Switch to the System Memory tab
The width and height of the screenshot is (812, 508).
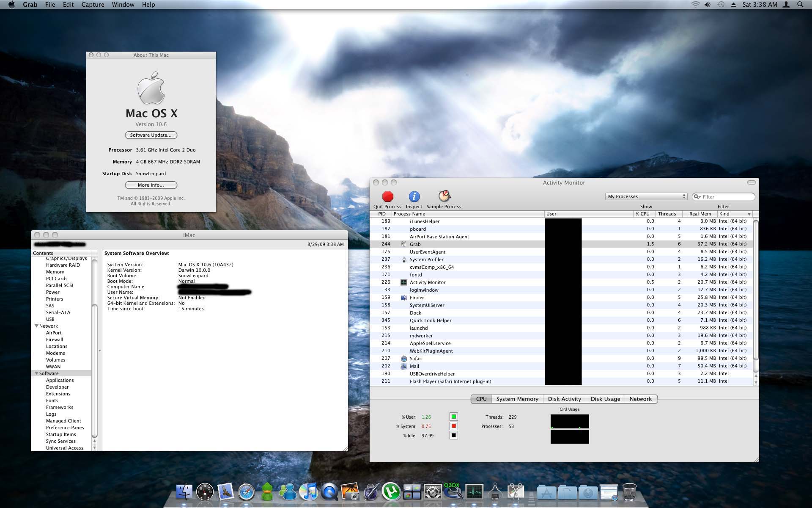(517, 399)
